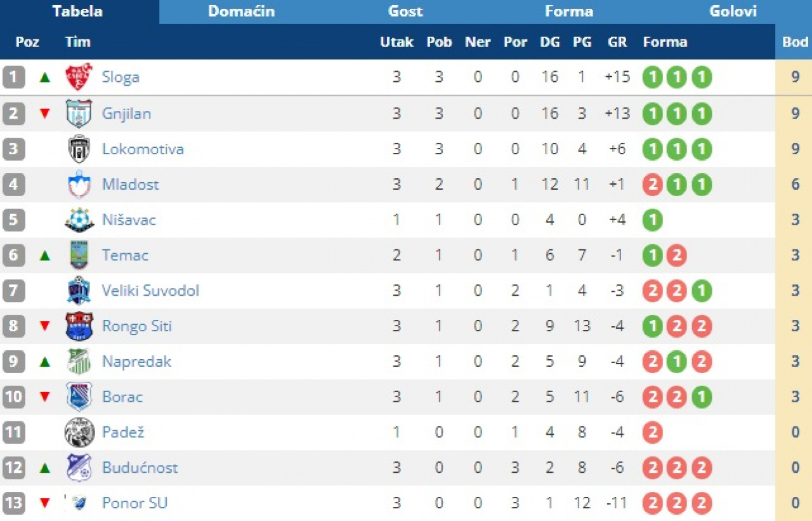Click the Veliki Suvodol team logo

coord(79,291)
